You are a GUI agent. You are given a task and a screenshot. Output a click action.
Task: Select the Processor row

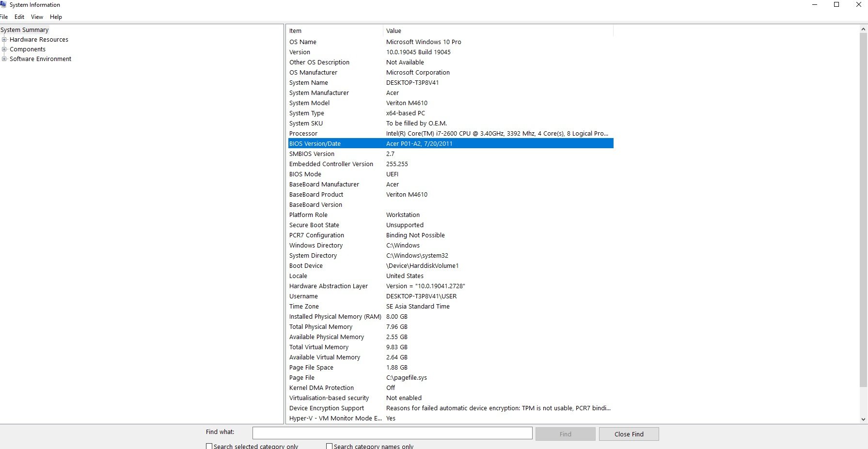[451, 134]
